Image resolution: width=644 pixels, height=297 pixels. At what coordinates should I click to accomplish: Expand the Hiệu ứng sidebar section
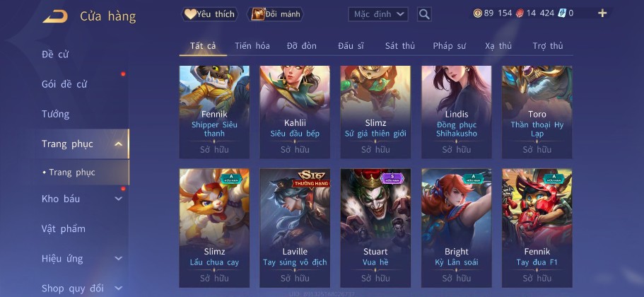(118, 258)
